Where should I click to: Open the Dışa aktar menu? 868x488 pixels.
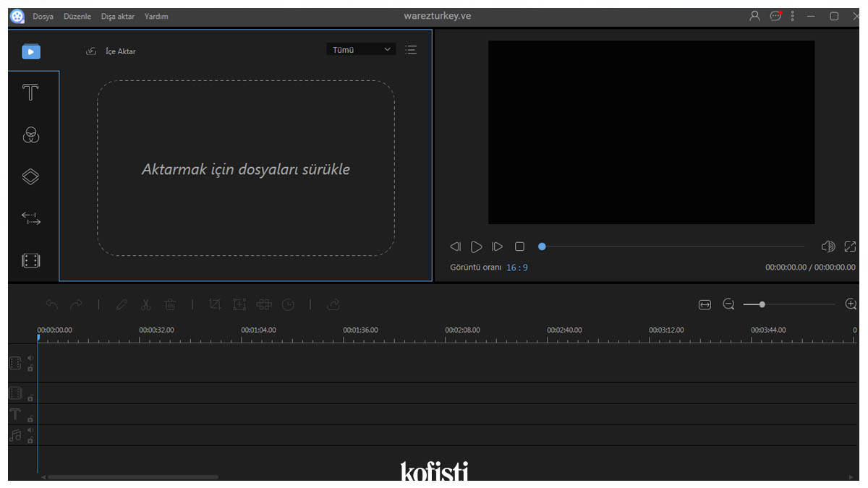(x=117, y=16)
